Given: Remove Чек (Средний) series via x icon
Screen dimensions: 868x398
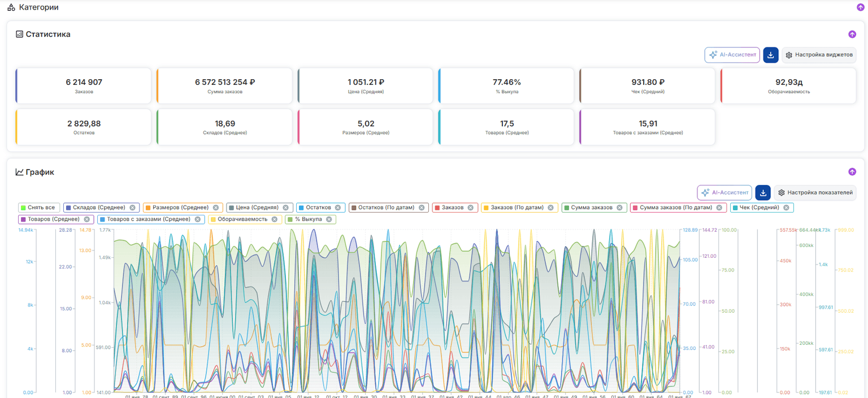Looking at the screenshot, I should click(786, 207).
